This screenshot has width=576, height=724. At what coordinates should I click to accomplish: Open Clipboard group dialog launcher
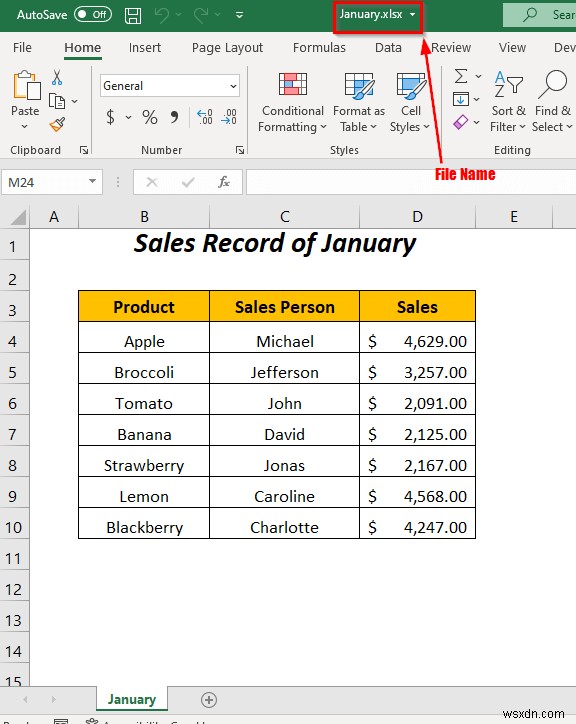click(x=84, y=150)
